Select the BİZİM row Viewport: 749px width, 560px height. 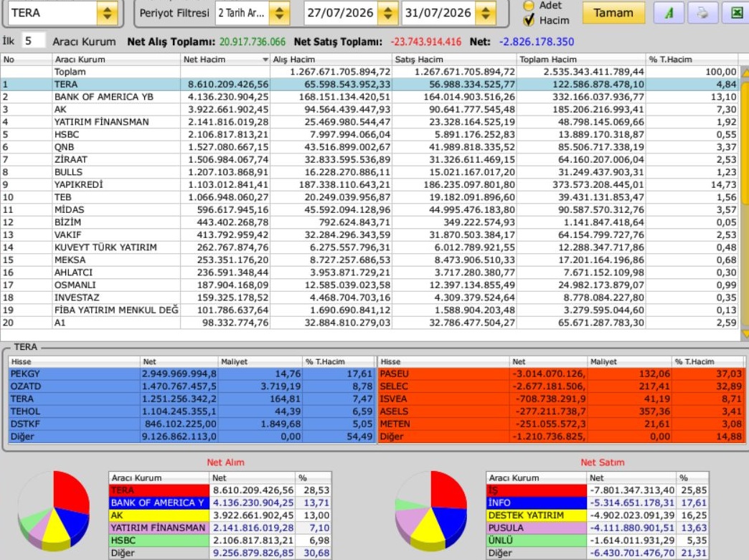coord(369,222)
